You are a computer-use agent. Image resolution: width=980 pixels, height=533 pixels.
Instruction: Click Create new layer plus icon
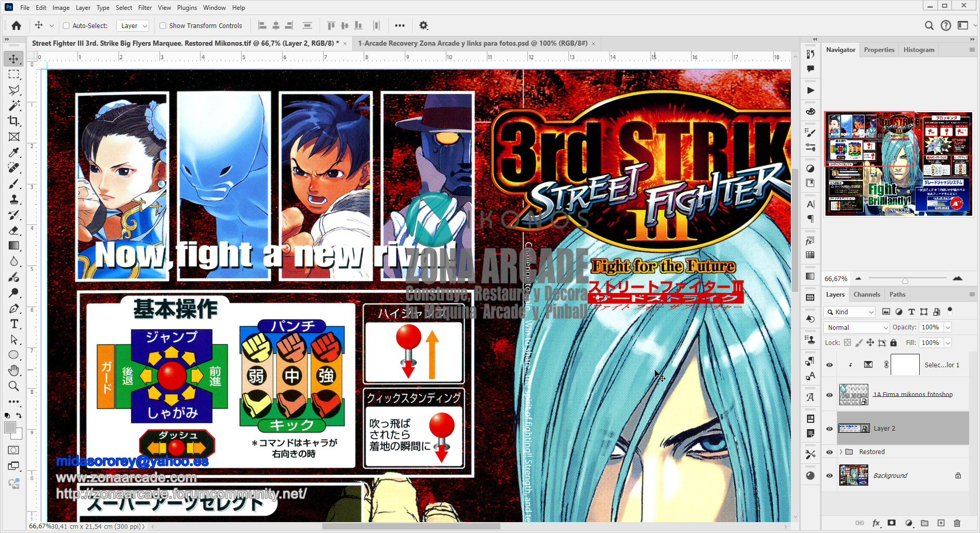click(x=941, y=523)
